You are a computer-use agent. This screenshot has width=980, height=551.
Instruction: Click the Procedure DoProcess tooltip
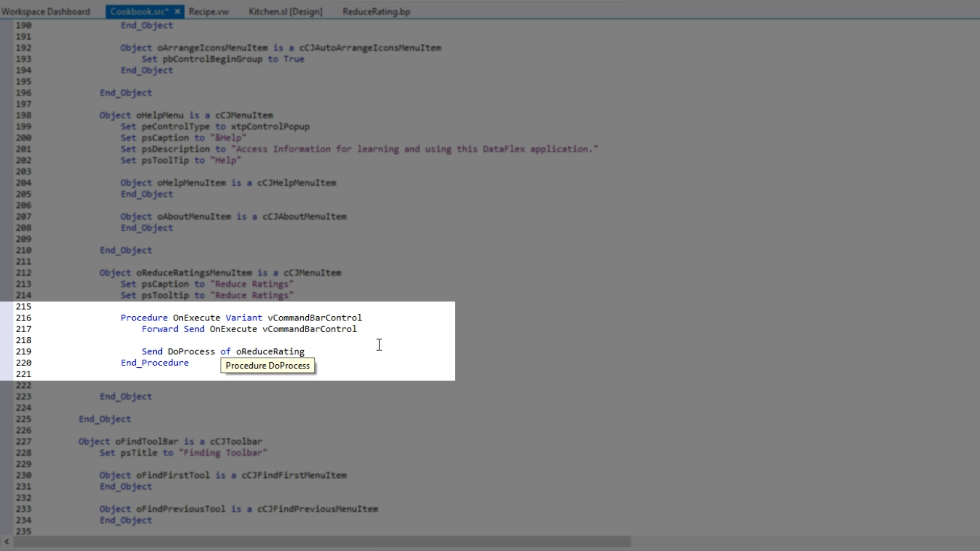click(267, 366)
